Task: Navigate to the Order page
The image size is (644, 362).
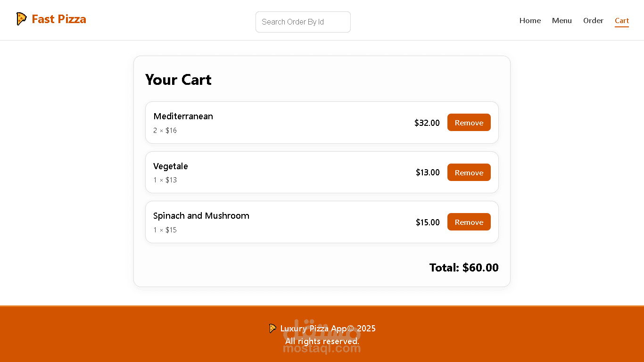Action: tap(593, 21)
